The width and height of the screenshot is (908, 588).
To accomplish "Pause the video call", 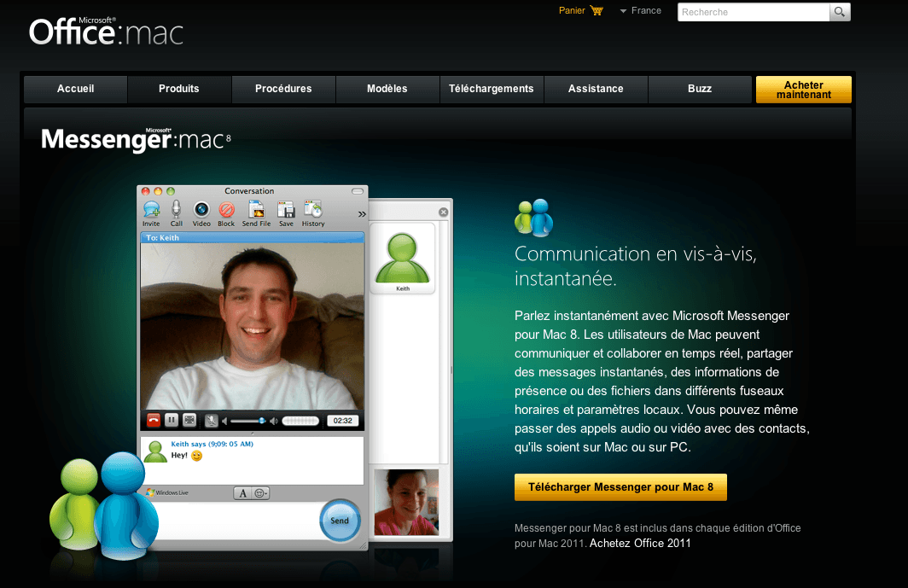I will click(x=172, y=420).
